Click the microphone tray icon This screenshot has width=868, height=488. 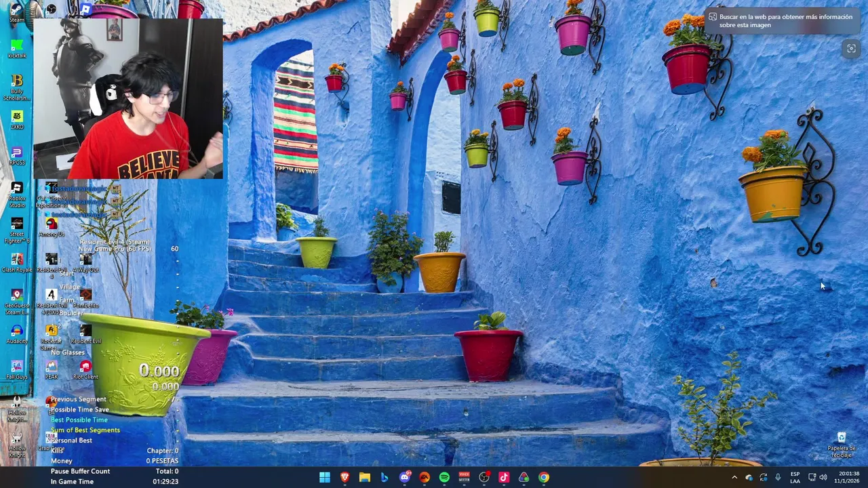click(x=778, y=477)
